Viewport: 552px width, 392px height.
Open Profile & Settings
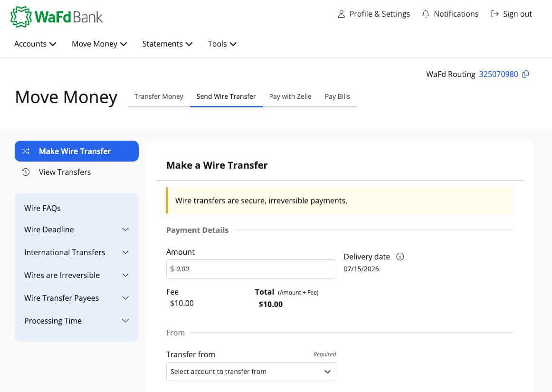[373, 14]
